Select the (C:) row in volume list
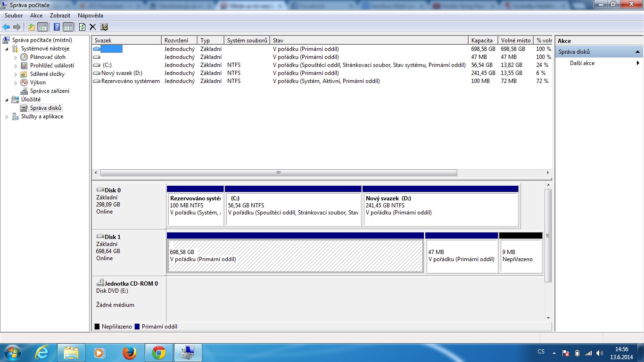 [x=322, y=65]
